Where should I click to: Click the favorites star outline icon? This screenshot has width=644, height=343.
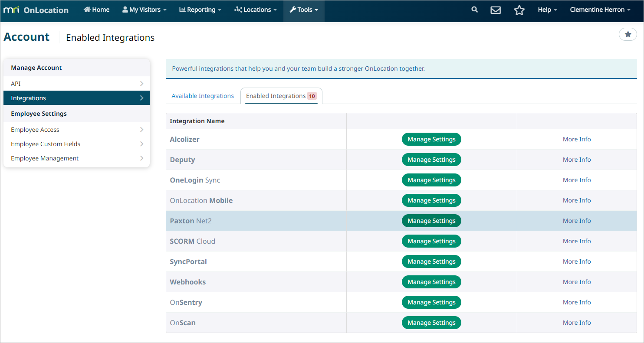pyautogui.click(x=519, y=10)
